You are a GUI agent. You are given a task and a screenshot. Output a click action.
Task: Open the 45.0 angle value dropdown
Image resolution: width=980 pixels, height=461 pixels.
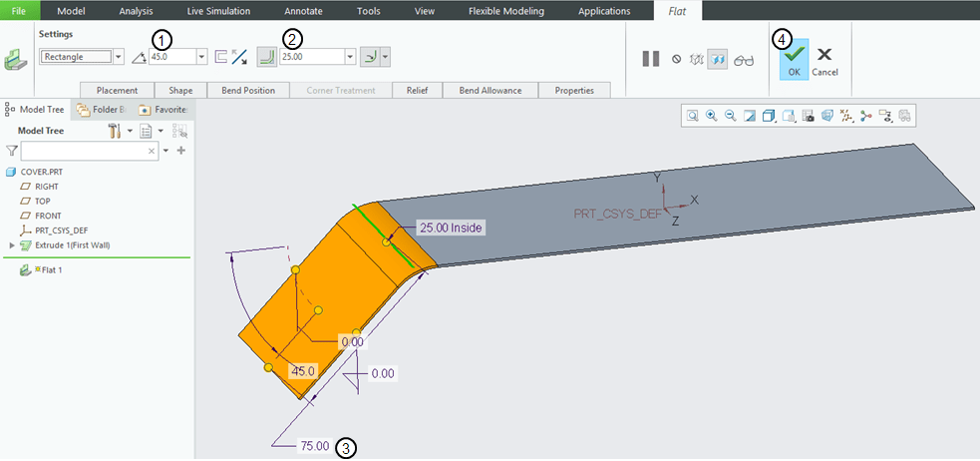tap(202, 57)
